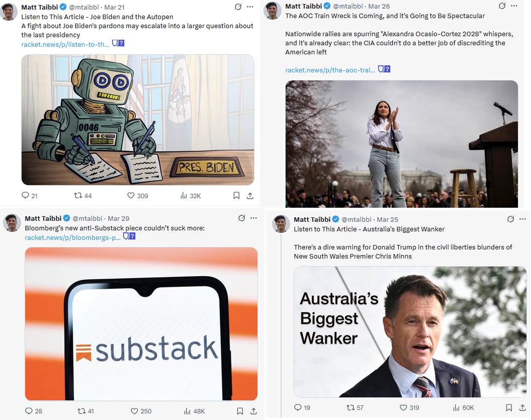Reply to Australia's Biggest Wanker tweet
This screenshot has height=420, width=531.
point(302,407)
